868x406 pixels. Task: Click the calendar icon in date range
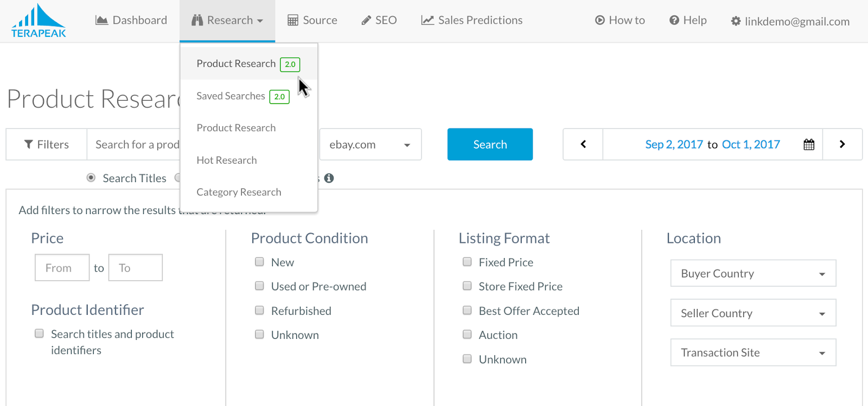pos(809,145)
